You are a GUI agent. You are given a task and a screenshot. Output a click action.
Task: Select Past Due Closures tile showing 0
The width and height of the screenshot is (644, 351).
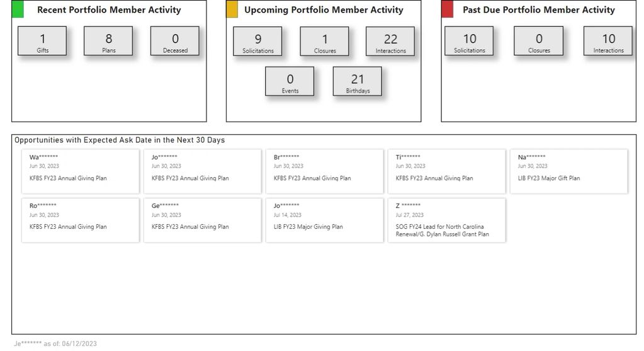538,42
